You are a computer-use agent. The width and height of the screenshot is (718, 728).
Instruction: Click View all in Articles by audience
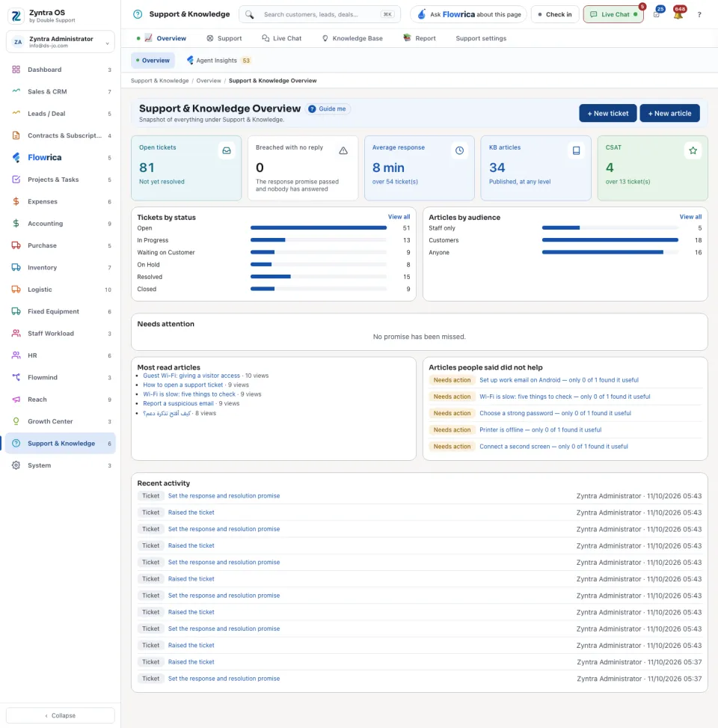[690, 217]
